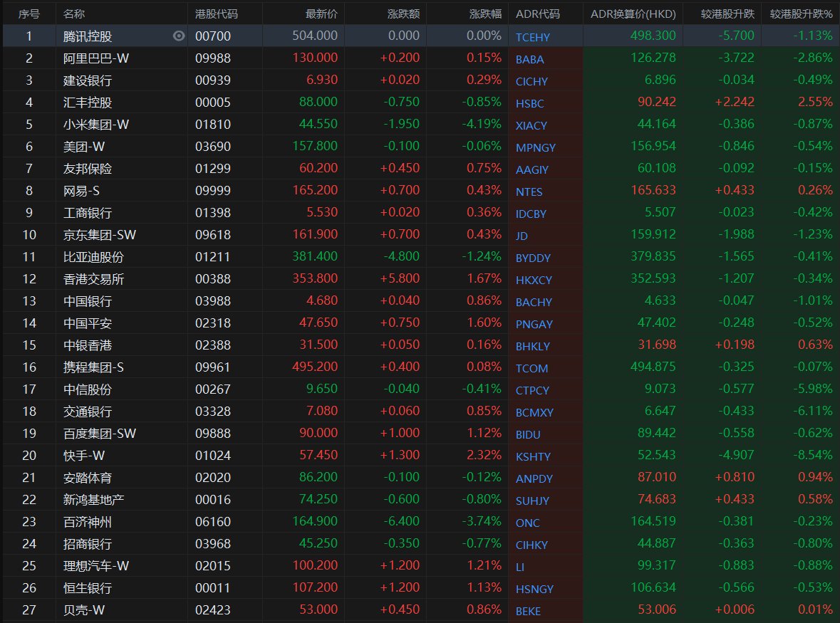The width and height of the screenshot is (840, 623).
Task: Open ADR code JD
Action: pyautogui.click(x=522, y=236)
